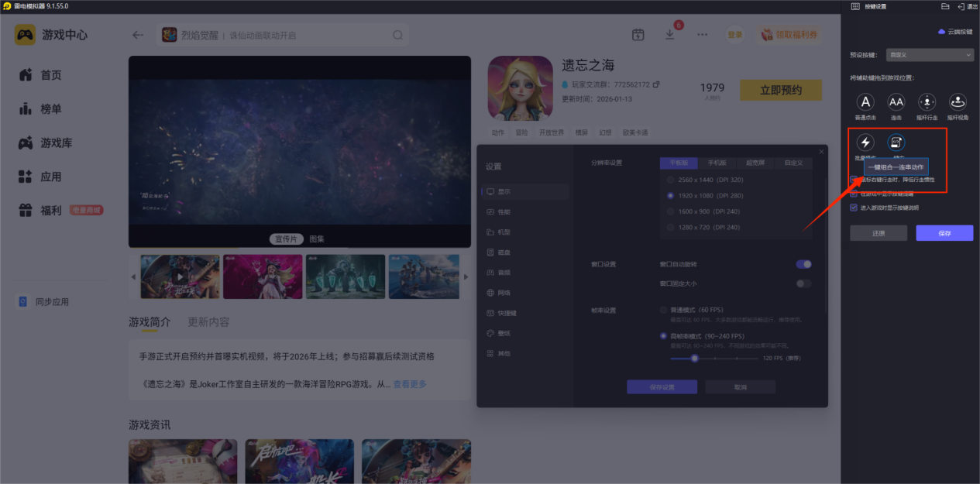This screenshot has width=980, height=484.
Task: Select the 摇杆行走 joystick walk icon
Action: [x=927, y=101]
